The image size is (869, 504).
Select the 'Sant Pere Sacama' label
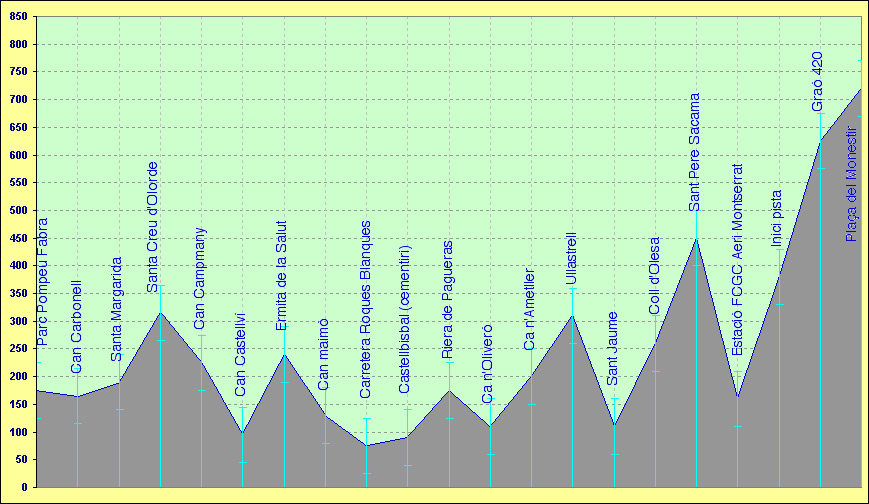[x=695, y=152]
